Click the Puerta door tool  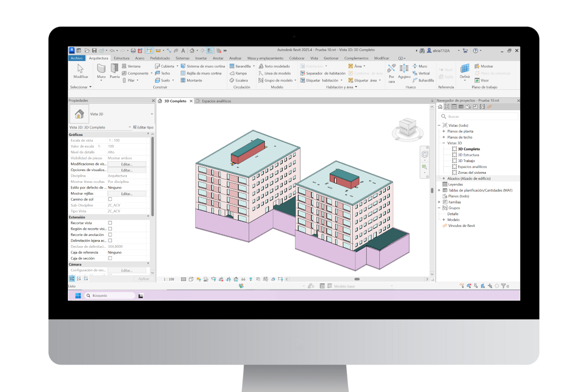[x=115, y=71]
